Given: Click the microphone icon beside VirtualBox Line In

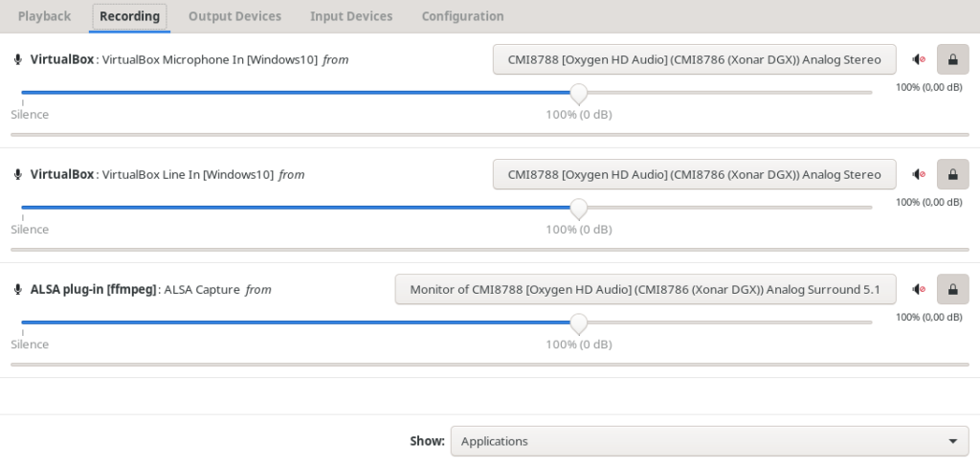Looking at the screenshot, I should pos(17,174).
